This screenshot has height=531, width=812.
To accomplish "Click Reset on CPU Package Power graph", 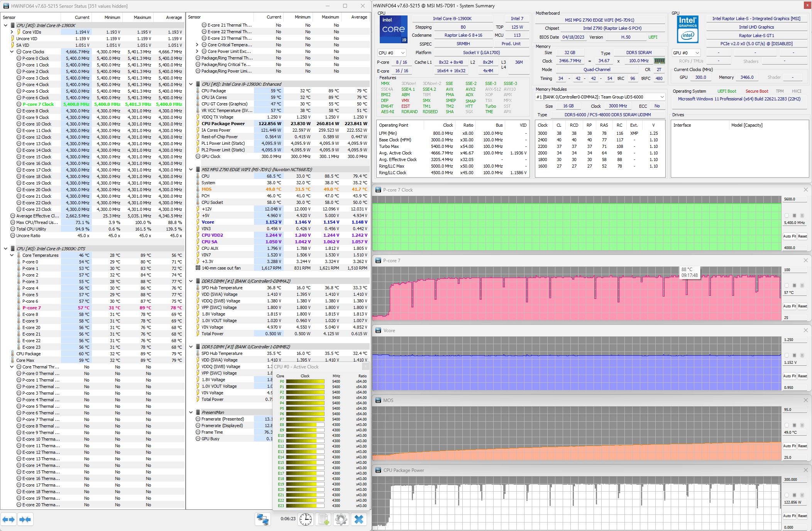I will [x=802, y=516].
